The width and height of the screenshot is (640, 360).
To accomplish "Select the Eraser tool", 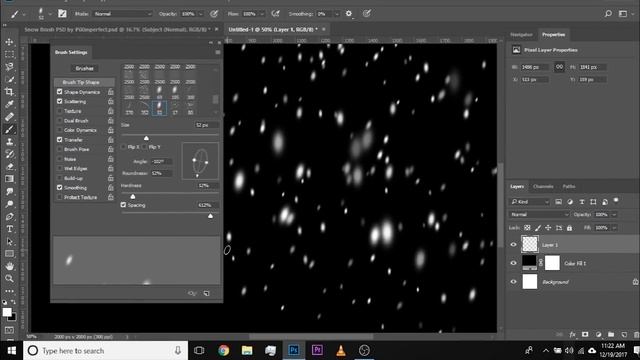I will pyautogui.click(x=9, y=167).
